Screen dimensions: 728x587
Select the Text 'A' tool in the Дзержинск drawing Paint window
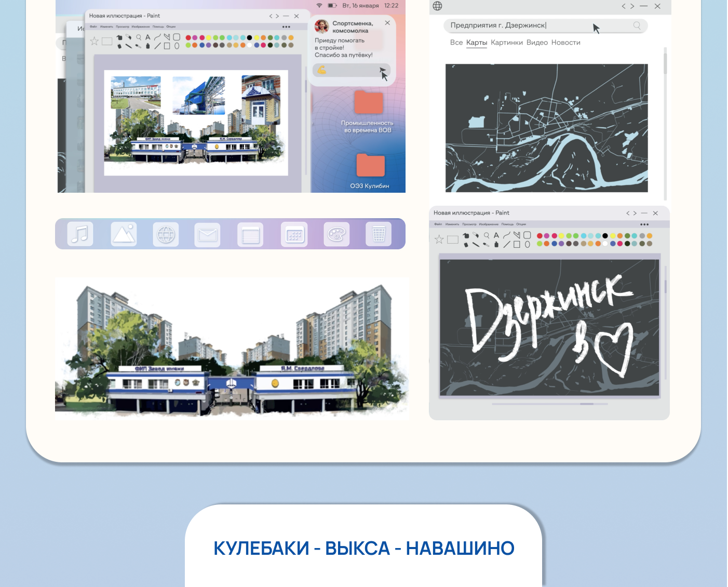click(496, 235)
